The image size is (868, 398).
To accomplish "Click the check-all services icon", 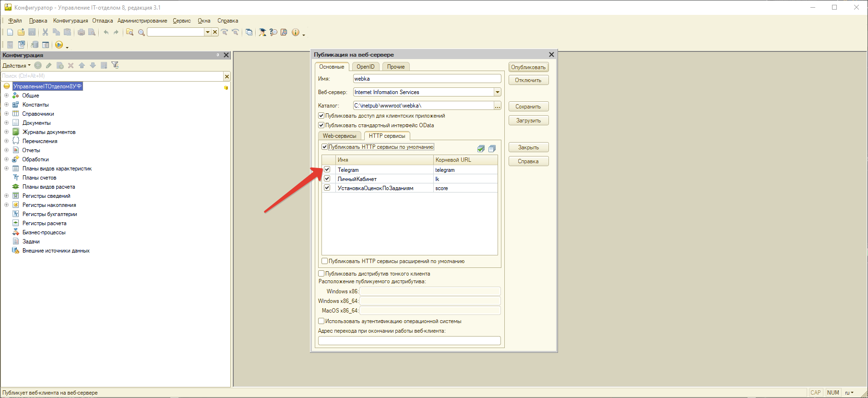I will (x=481, y=148).
